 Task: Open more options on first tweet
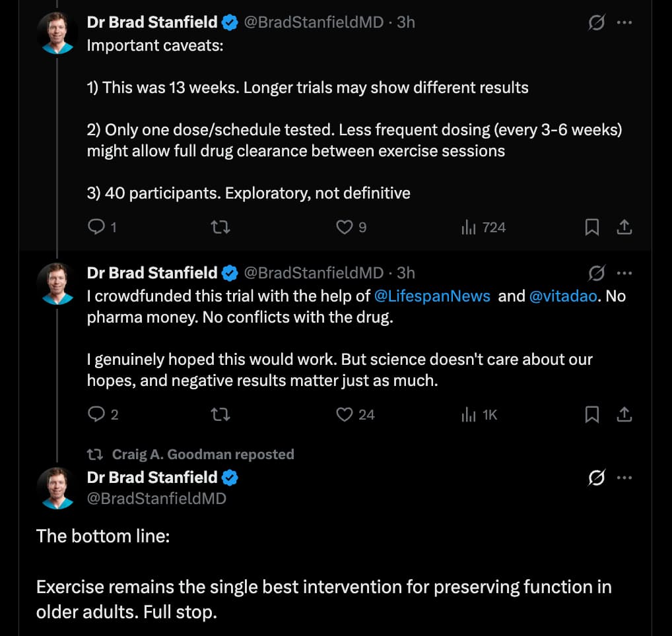[624, 22]
